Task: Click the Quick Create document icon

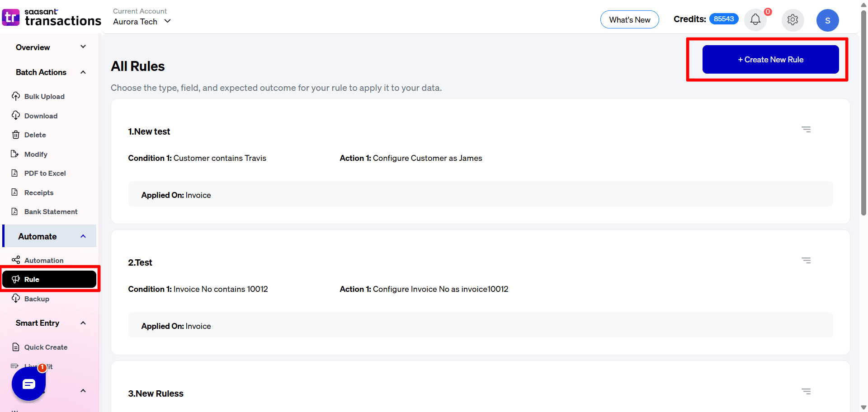Action: pos(16,347)
